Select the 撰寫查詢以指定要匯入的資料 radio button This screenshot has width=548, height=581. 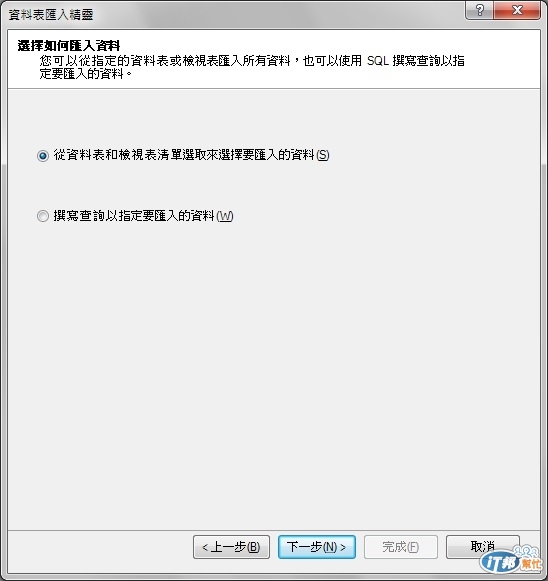(x=43, y=216)
